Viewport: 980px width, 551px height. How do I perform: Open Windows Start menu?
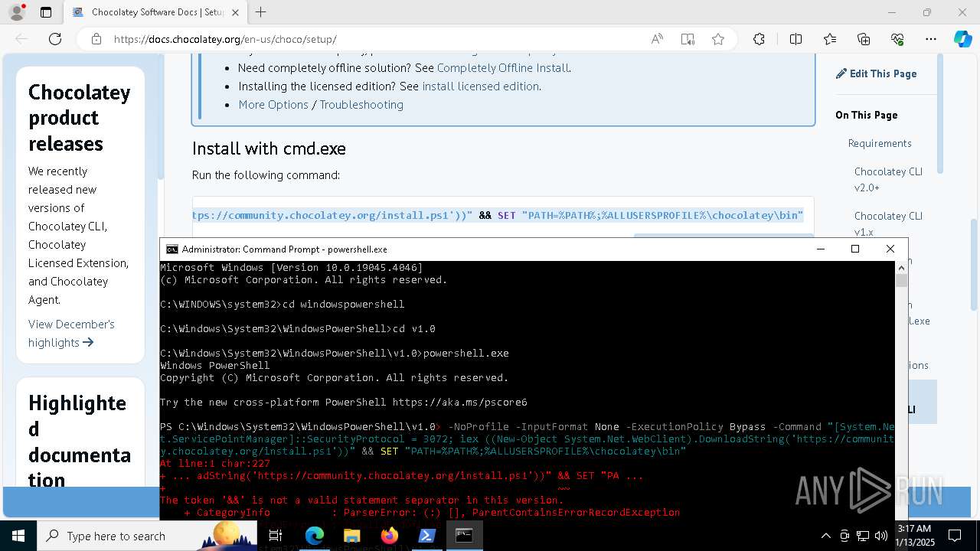tap(18, 536)
